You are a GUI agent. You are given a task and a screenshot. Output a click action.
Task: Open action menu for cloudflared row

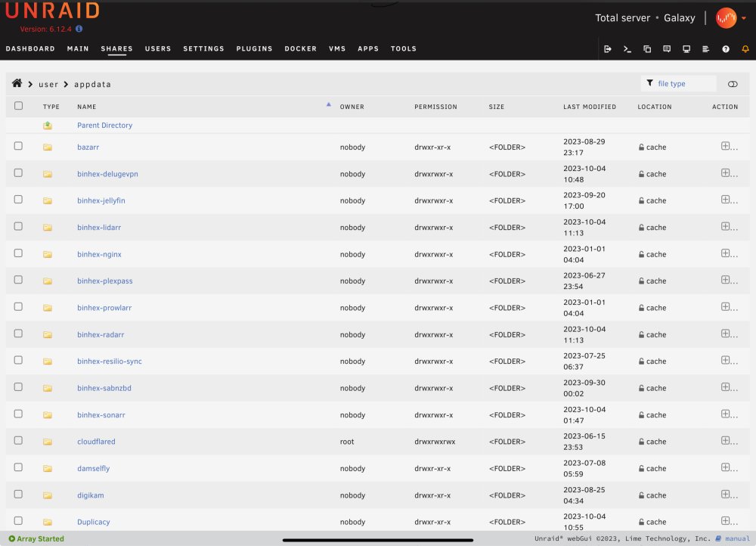pyautogui.click(x=729, y=441)
